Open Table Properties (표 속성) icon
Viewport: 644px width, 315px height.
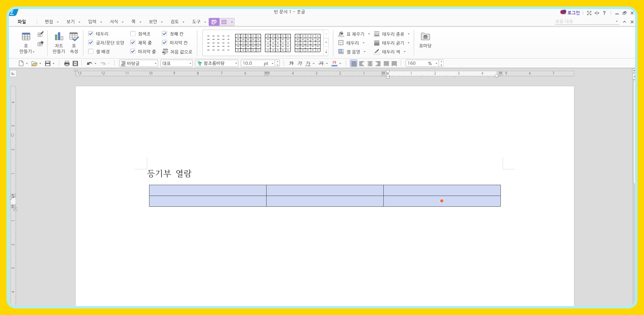click(x=74, y=42)
